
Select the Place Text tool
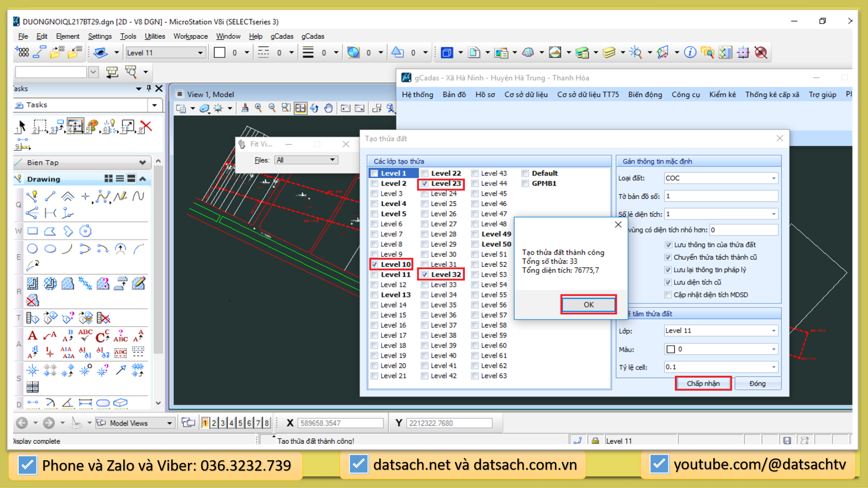33,336
